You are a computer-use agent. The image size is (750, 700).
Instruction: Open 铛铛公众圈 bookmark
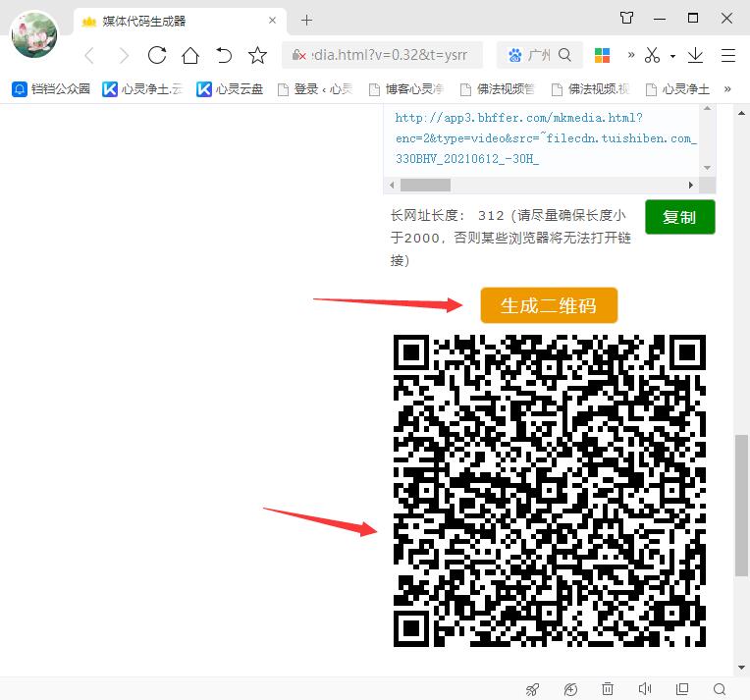pyautogui.click(x=51, y=89)
